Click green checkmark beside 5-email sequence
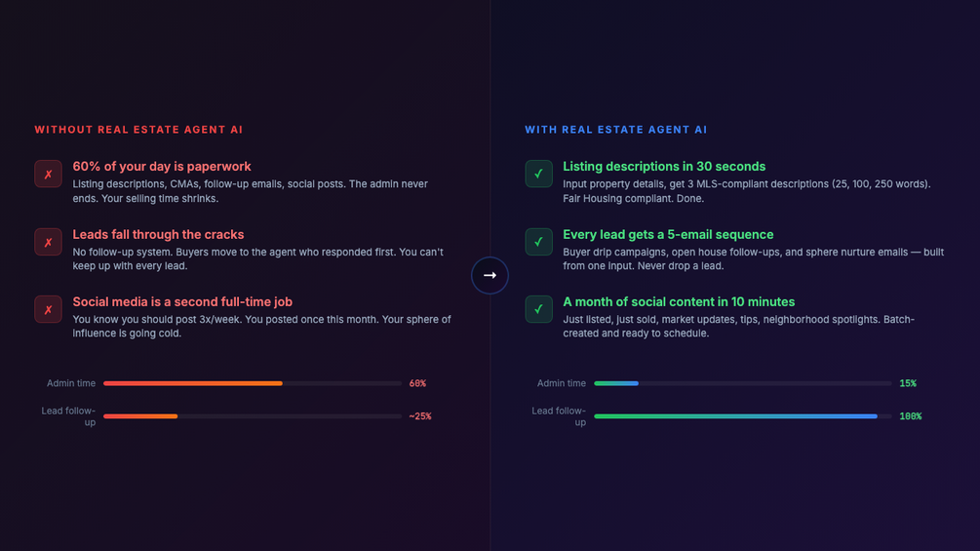The height and width of the screenshot is (551, 980). coord(538,242)
